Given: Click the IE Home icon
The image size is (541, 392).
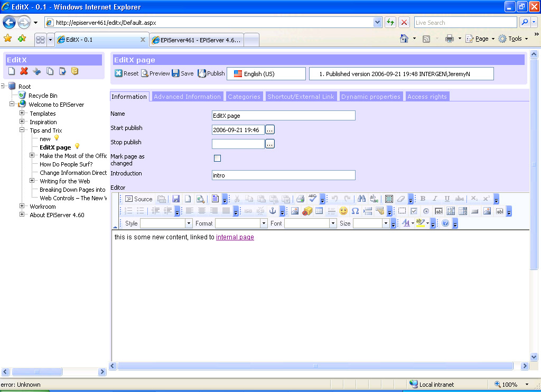Looking at the screenshot, I should [x=404, y=39].
